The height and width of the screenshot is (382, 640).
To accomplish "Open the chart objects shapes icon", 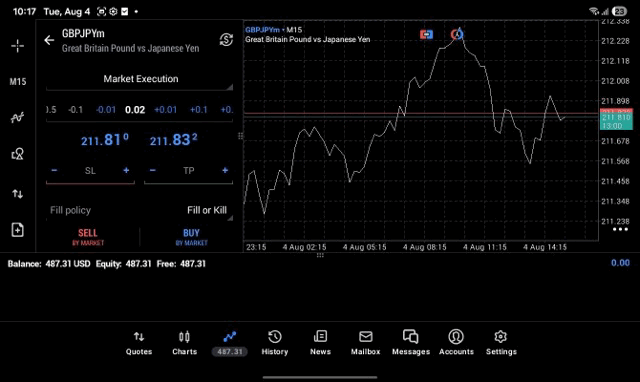I will pos(18,154).
